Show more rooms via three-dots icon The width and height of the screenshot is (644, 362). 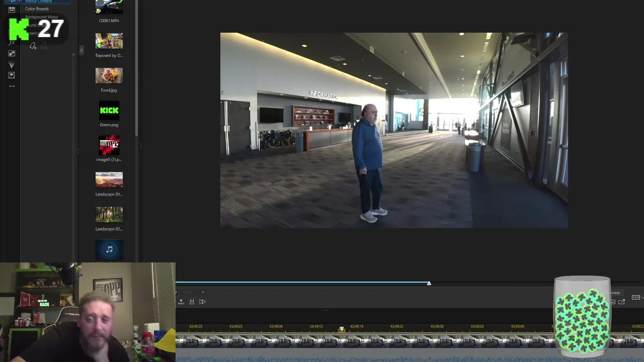tap(12, 86)
